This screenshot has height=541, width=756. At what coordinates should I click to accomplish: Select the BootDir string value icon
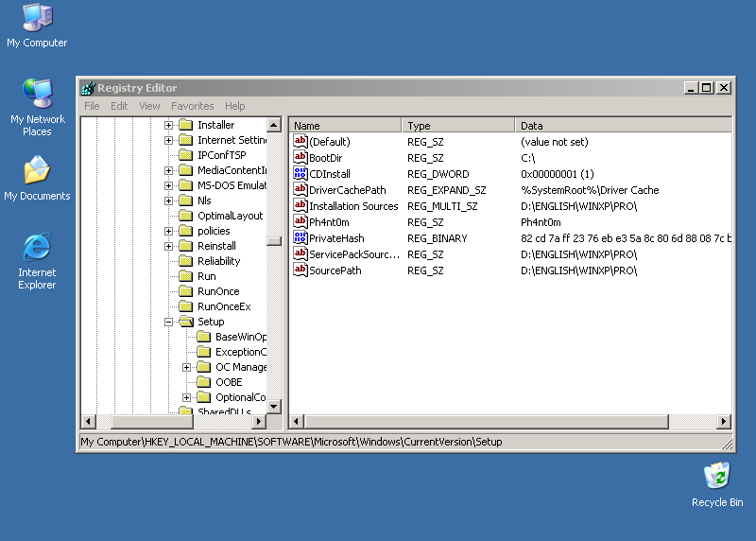pyautogui.click(x=301, y=157)
